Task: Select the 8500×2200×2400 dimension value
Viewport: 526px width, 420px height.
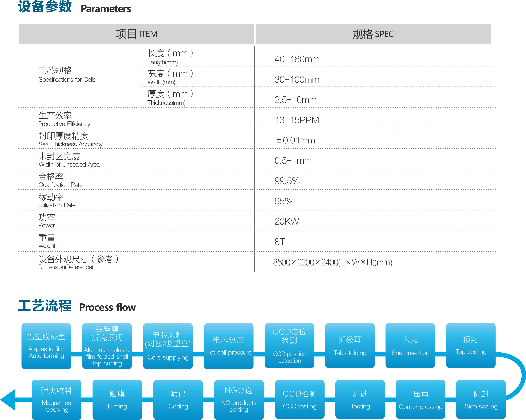Action: [332, 262]
